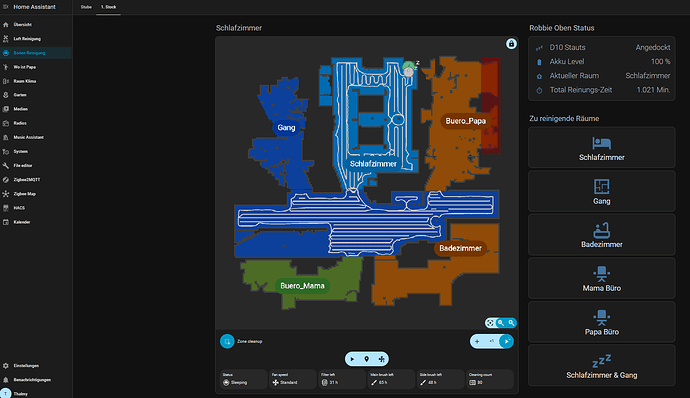Select Boden Reinigung sidebar item
Viewport: 690px width, 398px height.
pyautogui.click(x=36, y=53)
